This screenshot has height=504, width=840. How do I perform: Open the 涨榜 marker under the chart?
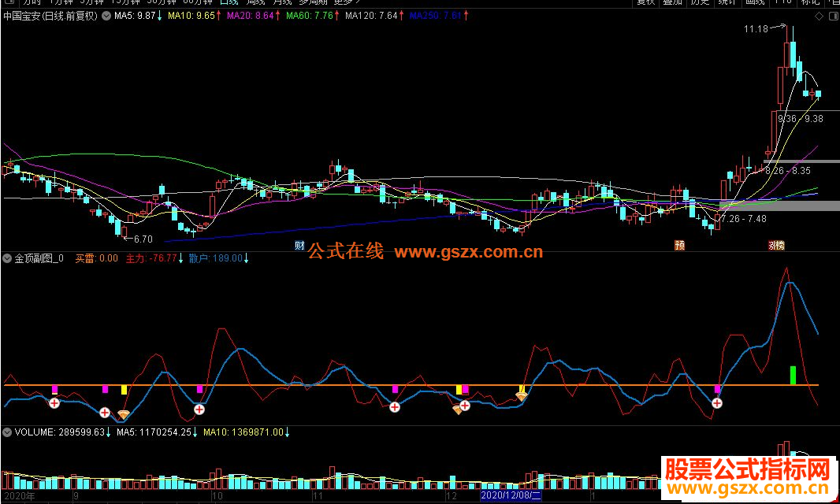click(x=776, y=246)
